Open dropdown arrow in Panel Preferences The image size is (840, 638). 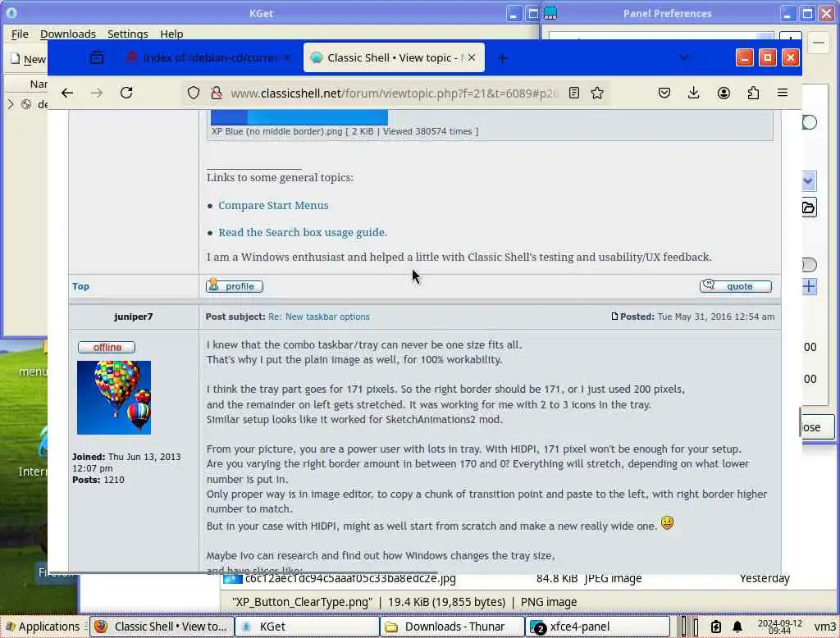[808, 181]
